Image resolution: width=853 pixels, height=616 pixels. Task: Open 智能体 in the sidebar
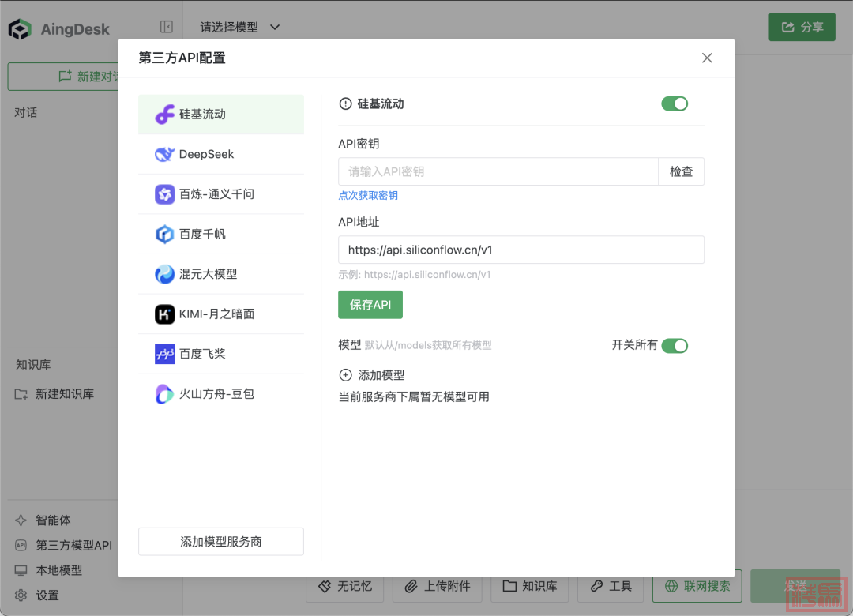pyautogui.click(x=43, y=520)
